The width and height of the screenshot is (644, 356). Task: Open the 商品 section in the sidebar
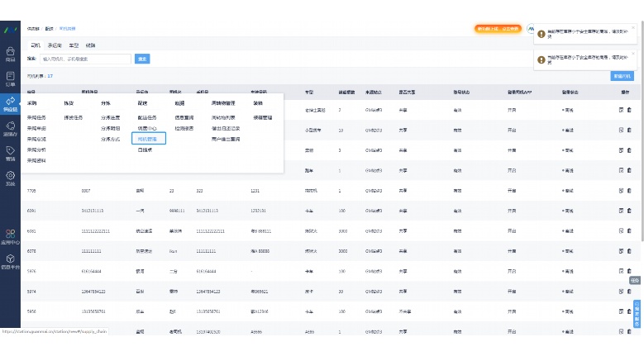(x=10, y=55)
